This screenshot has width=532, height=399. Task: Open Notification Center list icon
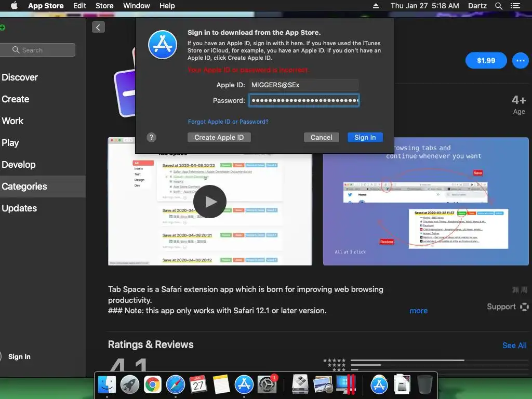(x=515, y=6)
